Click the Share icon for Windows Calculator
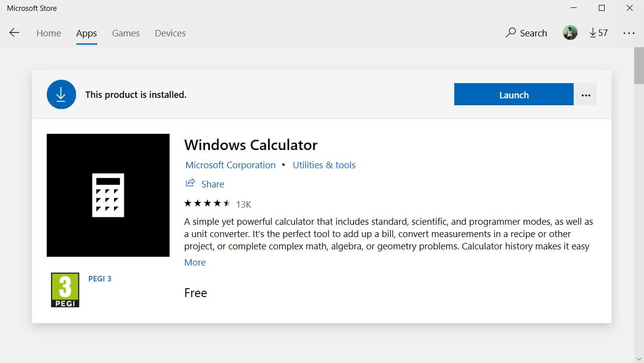Image resolution: width=644 pixels, height=363 pixels. pyautogui.click(x=190, y=183)
